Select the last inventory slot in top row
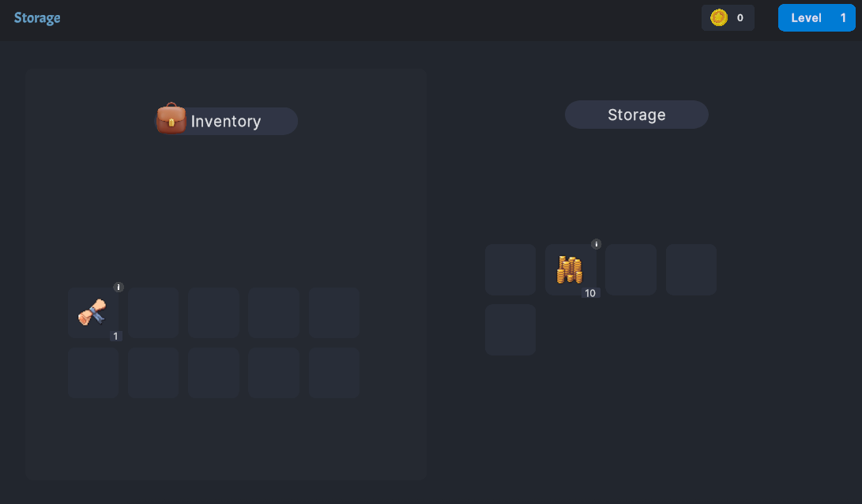Screen dimensions: 862x504 (x=333, y=312)
